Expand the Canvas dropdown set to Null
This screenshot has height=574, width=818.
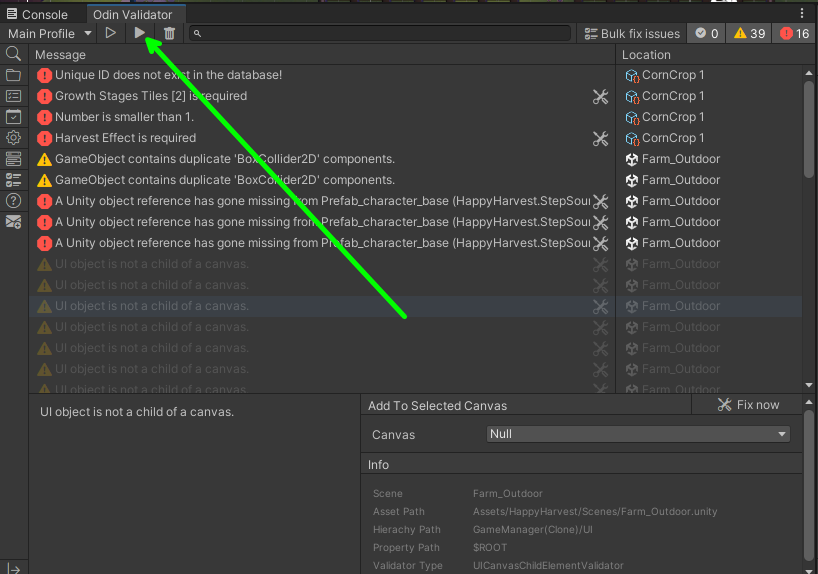click(638, 434)
